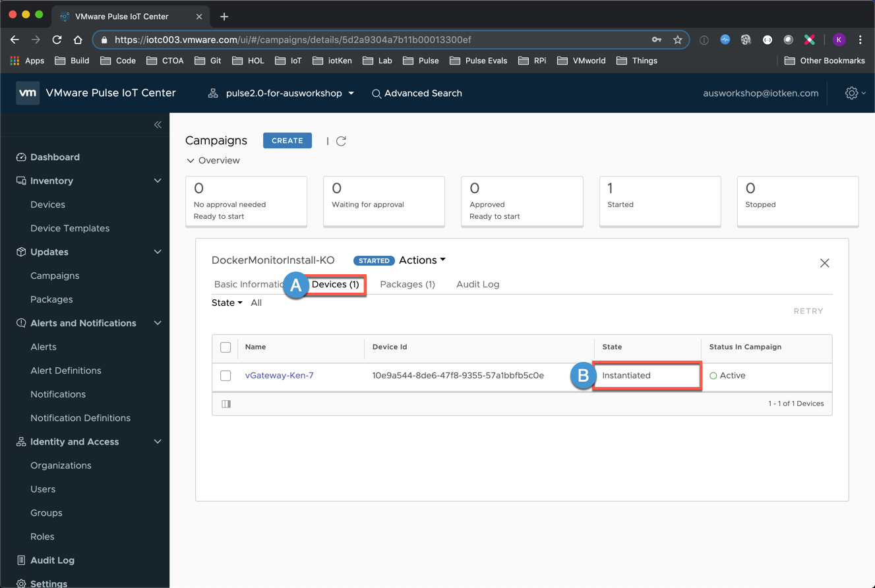Close the DockerMonitorInstall-KO campaign panel
Image resolution: width=875 pixels, height=588 pixels.
[x=824, y=263]
